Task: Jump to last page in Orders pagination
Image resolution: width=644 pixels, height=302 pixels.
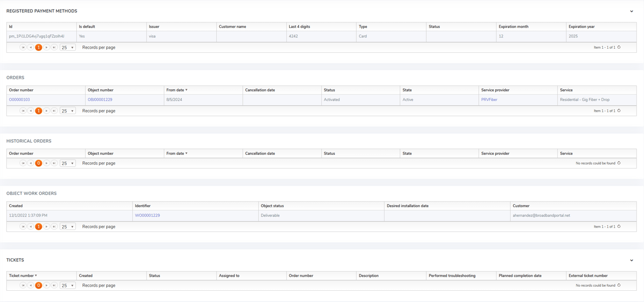Action: click(54, 111)
